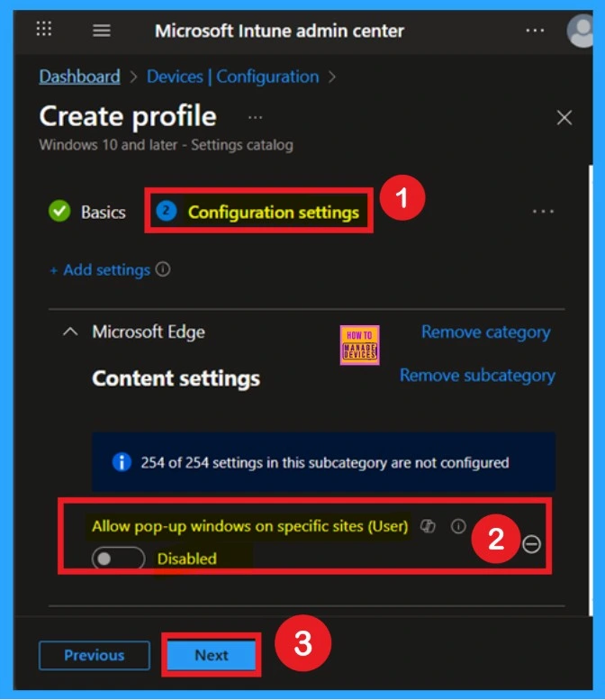Viewport: 605px width, 700px height.
Task: Open the Dashboard breadcrumb link
Action: pyautogui.click(x=79, y=77)
